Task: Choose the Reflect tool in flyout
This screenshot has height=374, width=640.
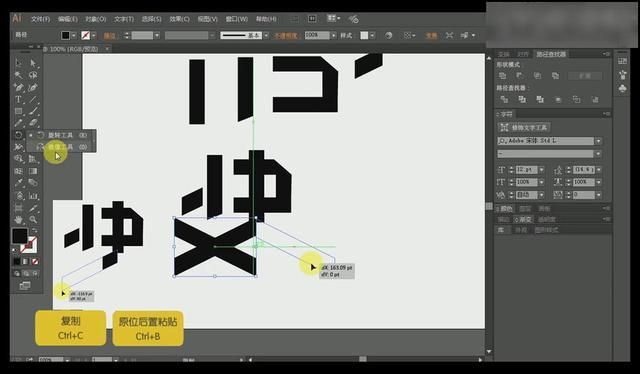Action: (x=61, y=147)
